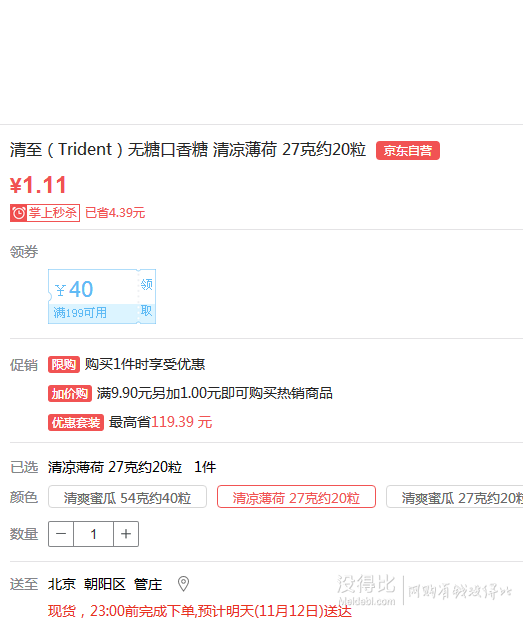
Task: Decrease quantity with the minus button
Action: tap(61, 534)
